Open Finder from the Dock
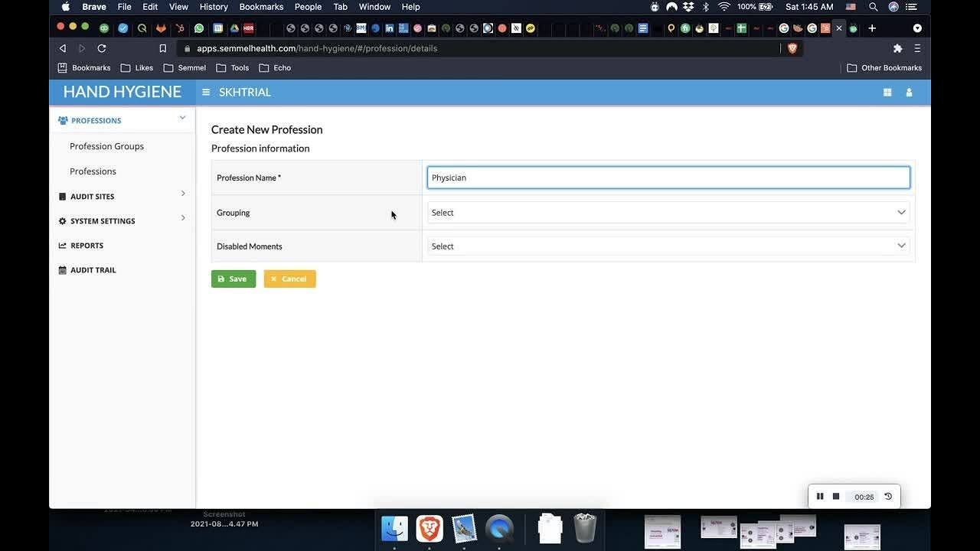This screenshot has width=980, height=551. click(395, 528)
